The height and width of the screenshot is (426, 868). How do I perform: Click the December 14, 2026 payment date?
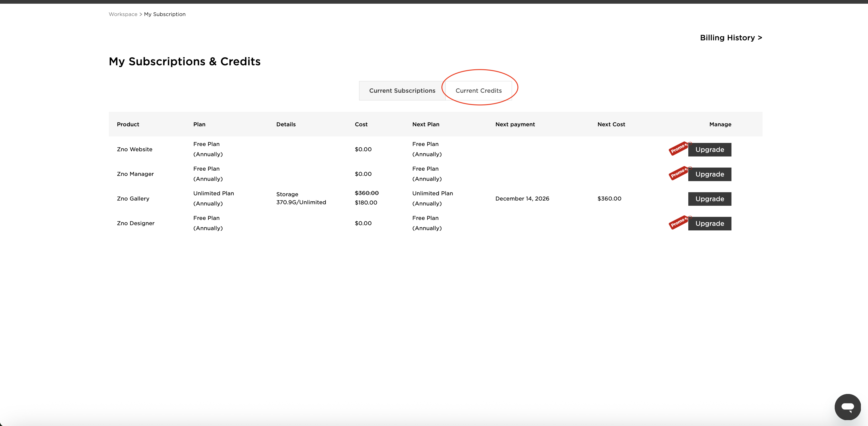(x=522, y=199)
